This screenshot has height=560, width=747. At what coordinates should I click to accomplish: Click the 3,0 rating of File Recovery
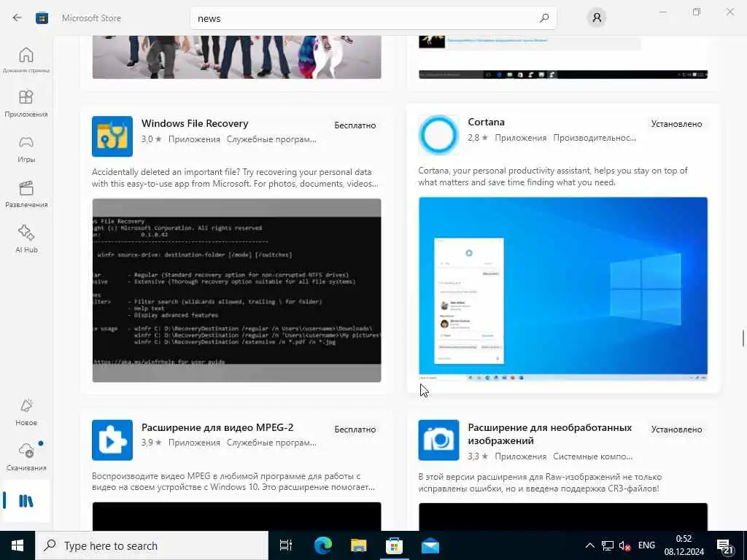(x=151, y=139)
